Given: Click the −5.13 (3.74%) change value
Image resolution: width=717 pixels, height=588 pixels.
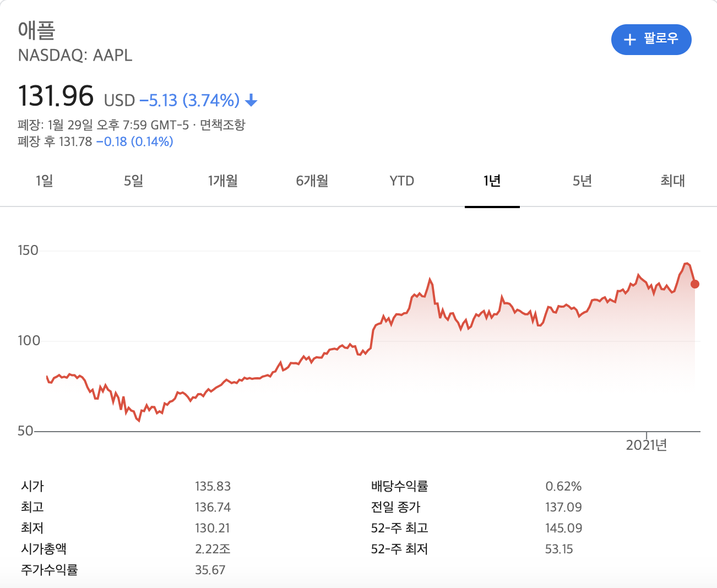Looking at the screenshot, I should click(189, 100).
